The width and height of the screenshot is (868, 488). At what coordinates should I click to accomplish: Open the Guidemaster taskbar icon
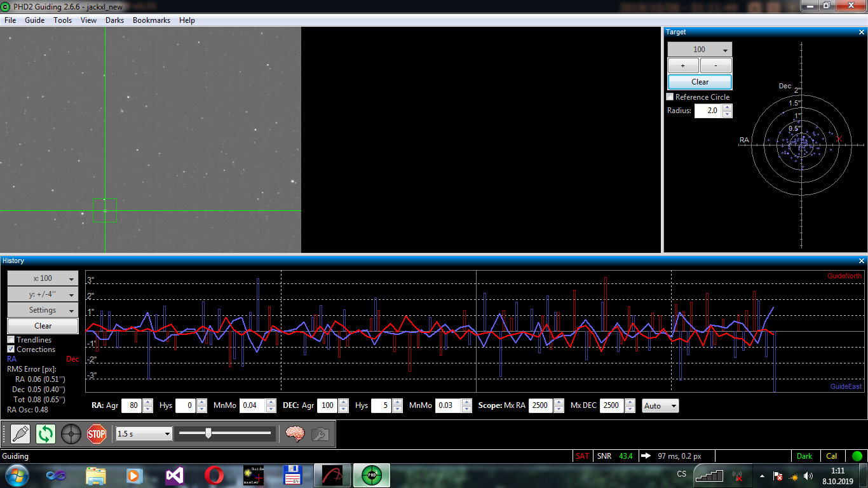pyautogui.click(x=254, y=475)
